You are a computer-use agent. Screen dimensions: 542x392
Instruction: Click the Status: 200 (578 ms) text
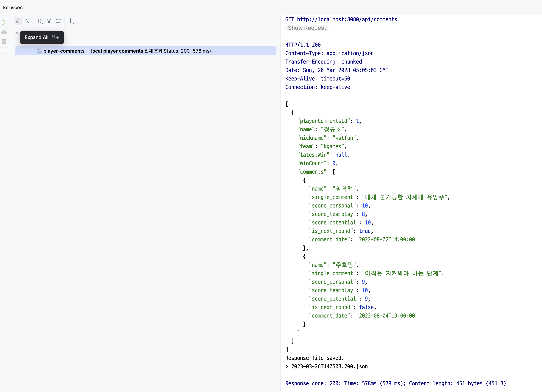(x=187, y=51)
